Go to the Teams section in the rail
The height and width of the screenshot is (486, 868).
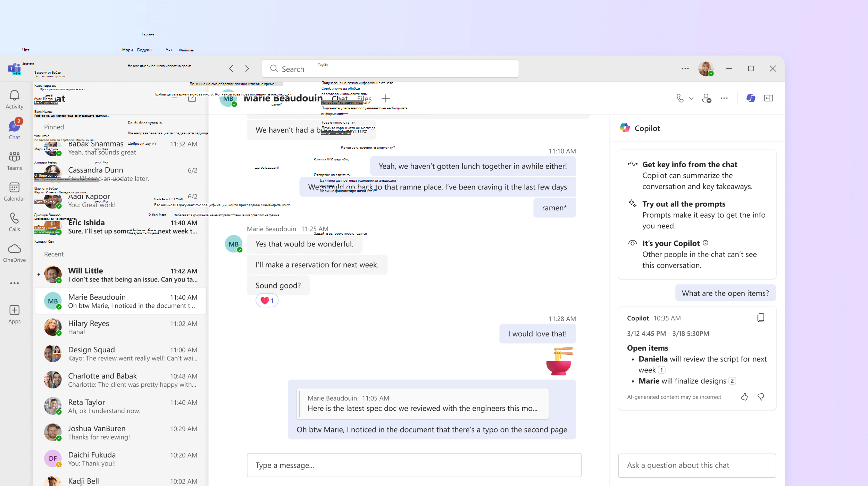14,161
